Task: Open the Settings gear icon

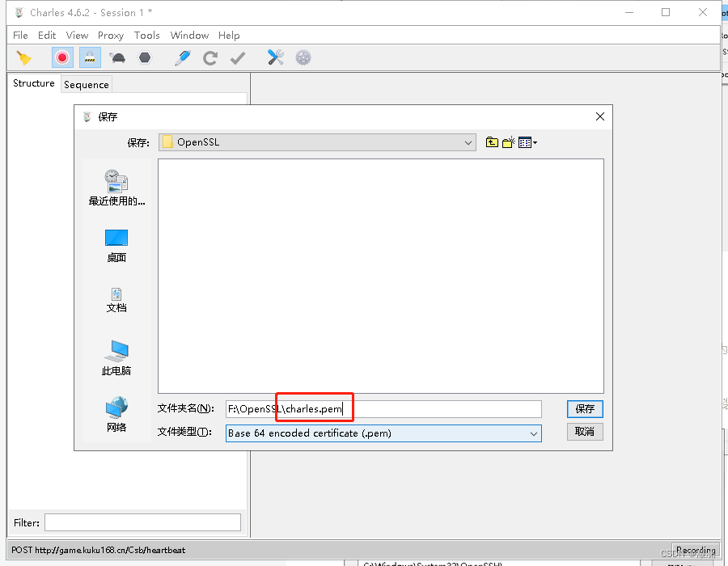Action: pyautogui.click(x=303, y=58)
